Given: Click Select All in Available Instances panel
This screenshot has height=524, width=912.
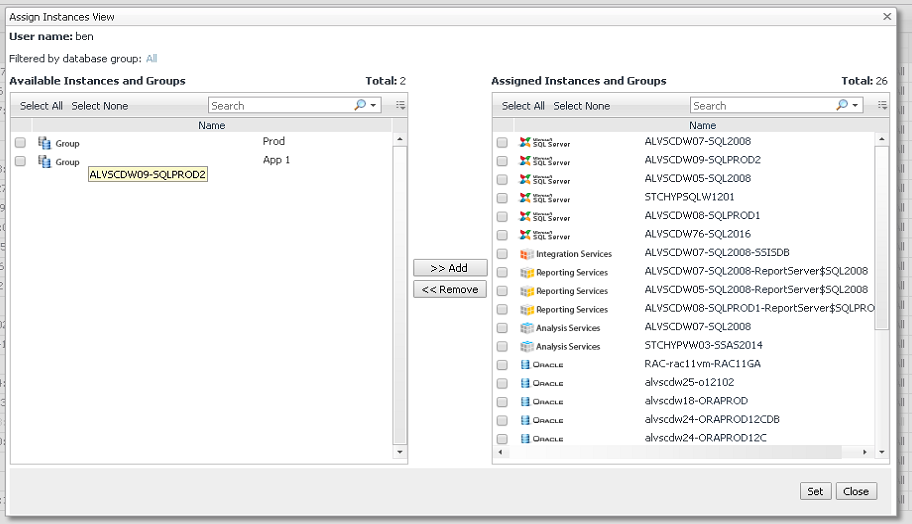Looking at the screenshot, I should (41, 106).
